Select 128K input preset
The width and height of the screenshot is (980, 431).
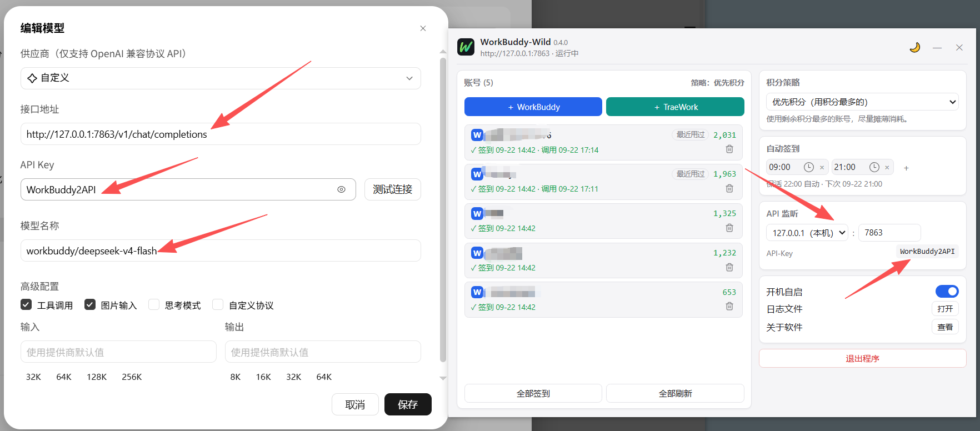[97, 377]
